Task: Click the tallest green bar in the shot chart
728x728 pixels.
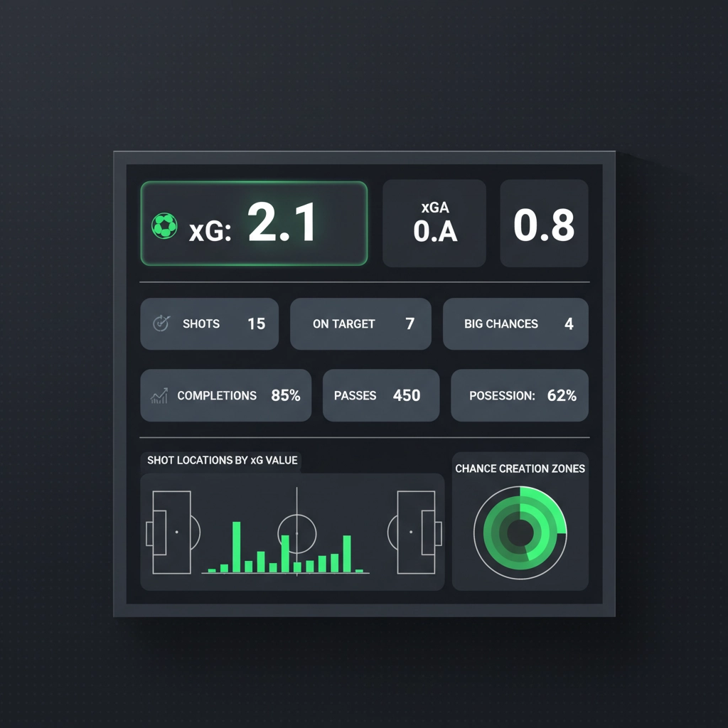Action: [237, 547]
